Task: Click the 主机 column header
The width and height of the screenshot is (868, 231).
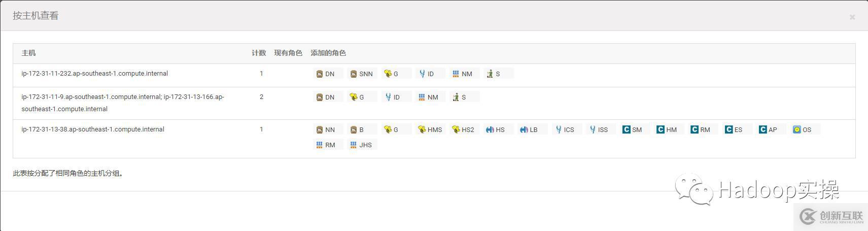Action: [28, 53]
